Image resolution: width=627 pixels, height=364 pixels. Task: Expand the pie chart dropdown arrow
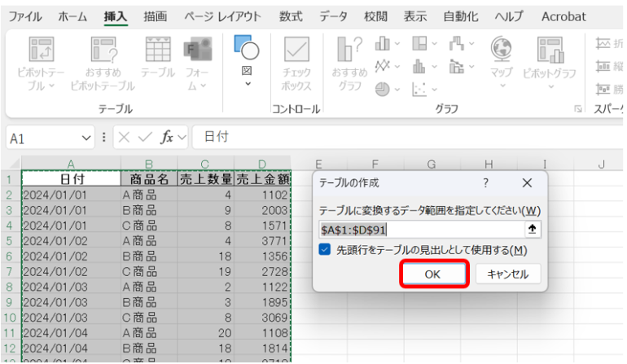pos(397,90)
